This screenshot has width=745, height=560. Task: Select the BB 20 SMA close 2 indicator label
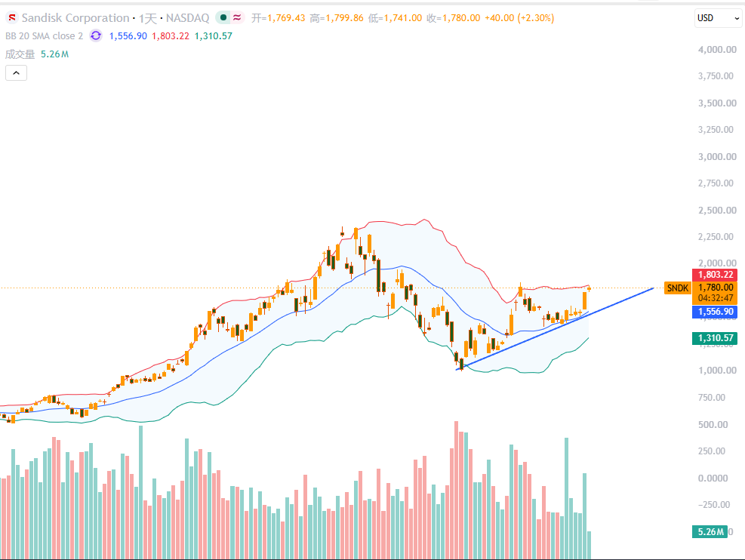45,36
